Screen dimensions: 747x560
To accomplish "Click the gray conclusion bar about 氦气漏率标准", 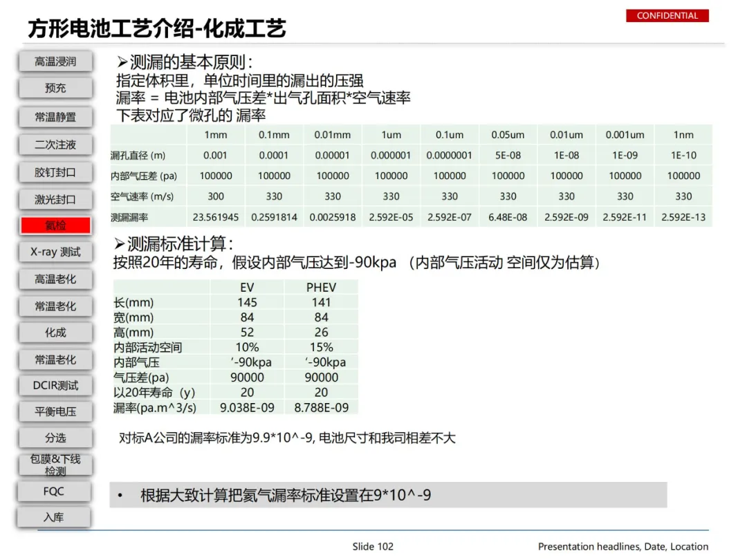I will coord(388,495).
